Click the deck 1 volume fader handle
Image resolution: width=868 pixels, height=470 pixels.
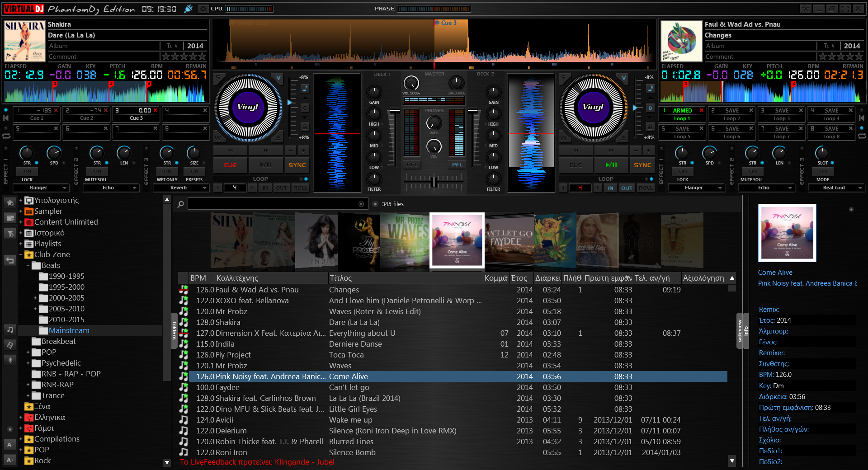[395, 110]
